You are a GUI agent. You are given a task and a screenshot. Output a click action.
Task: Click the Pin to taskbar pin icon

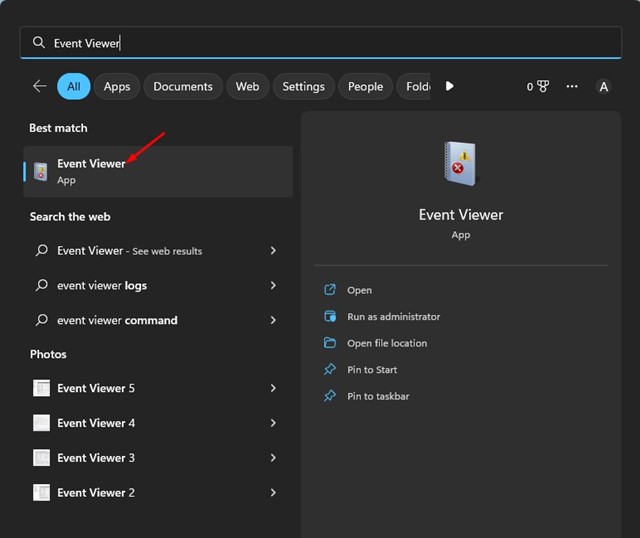[x=330, y=396]
